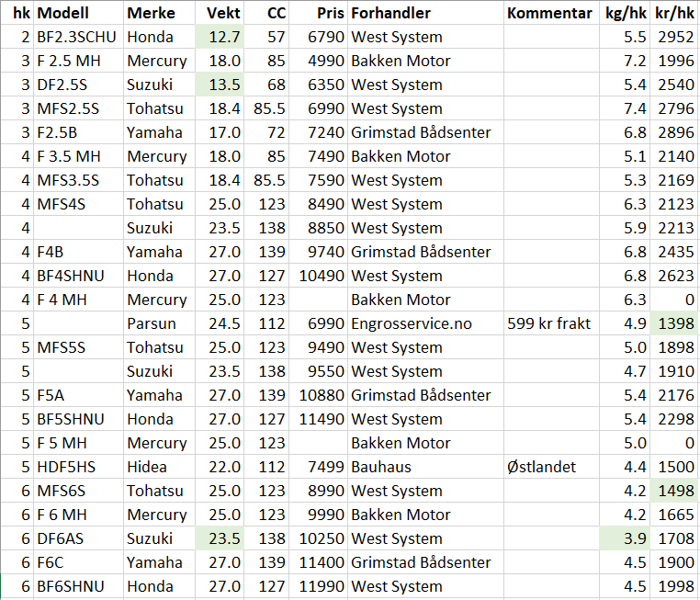Select the HDF5HS model cell
Viewport: 700px width, 600px height.
click(79, 467)
